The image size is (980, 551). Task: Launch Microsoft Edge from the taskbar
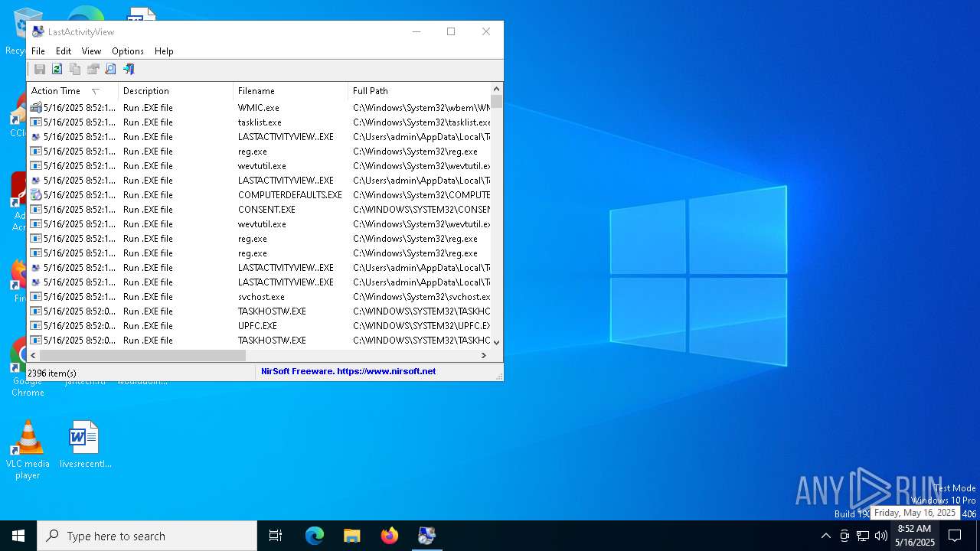point(315,536)
